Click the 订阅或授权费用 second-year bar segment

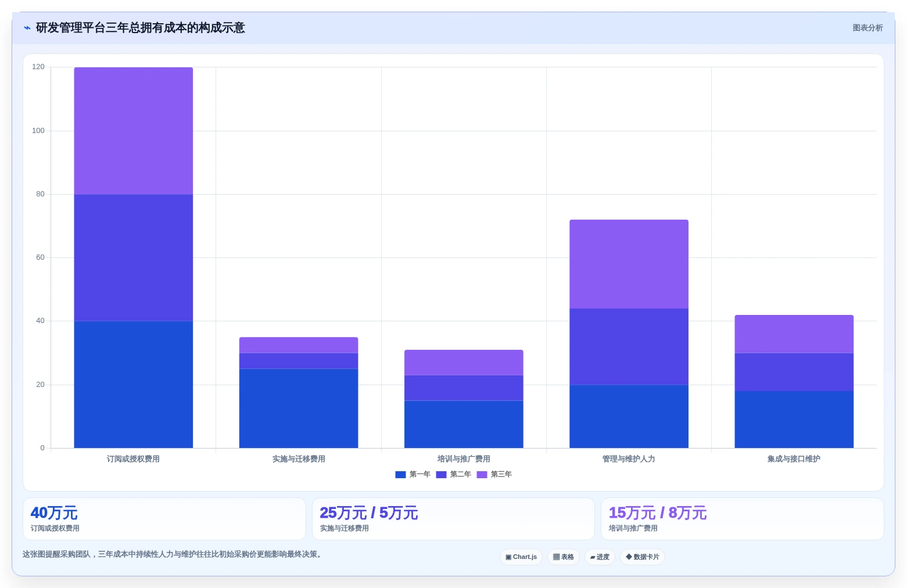[134, 257]
